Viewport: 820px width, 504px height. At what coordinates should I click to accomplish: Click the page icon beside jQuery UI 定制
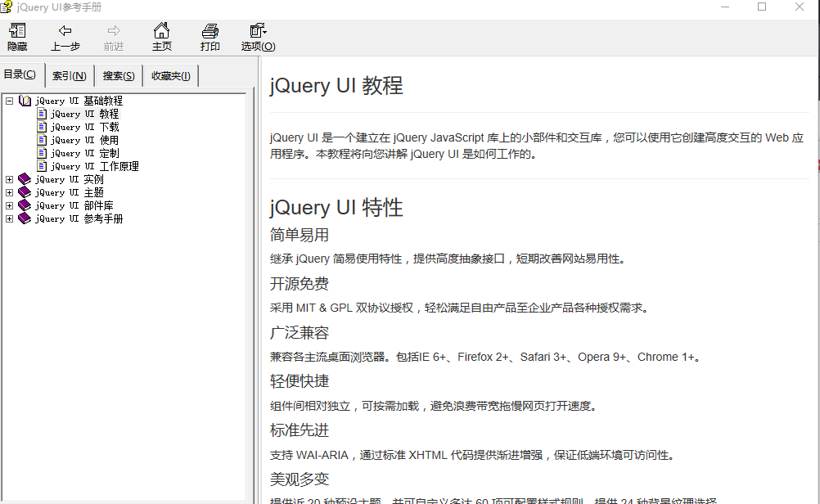[x=43, y=152]
